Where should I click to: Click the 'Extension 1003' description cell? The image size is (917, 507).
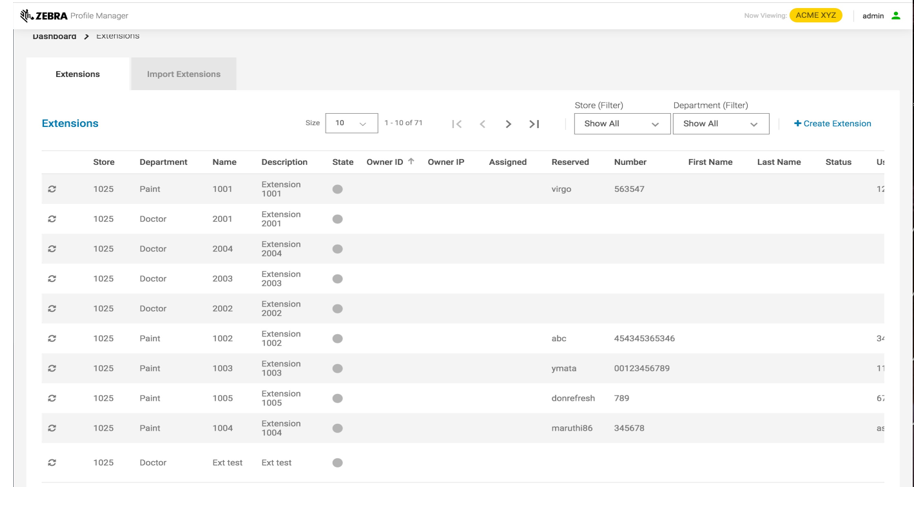[x=281, y=368]
